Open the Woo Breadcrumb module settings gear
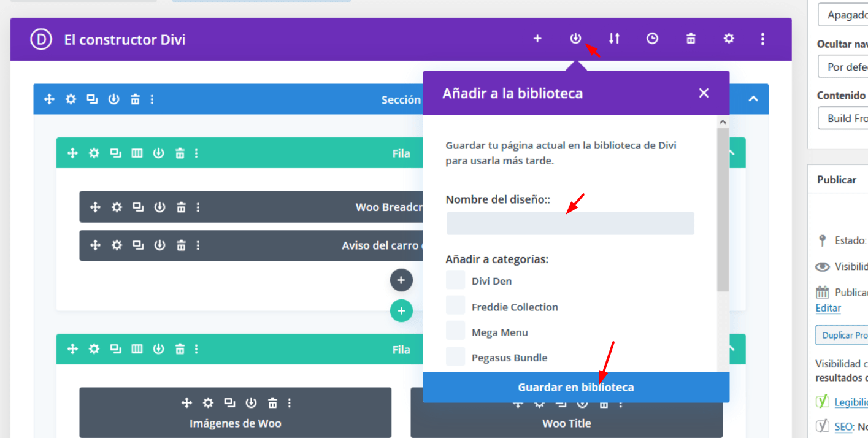The width and height of the screenshot is (868, 438). point(117,207)
